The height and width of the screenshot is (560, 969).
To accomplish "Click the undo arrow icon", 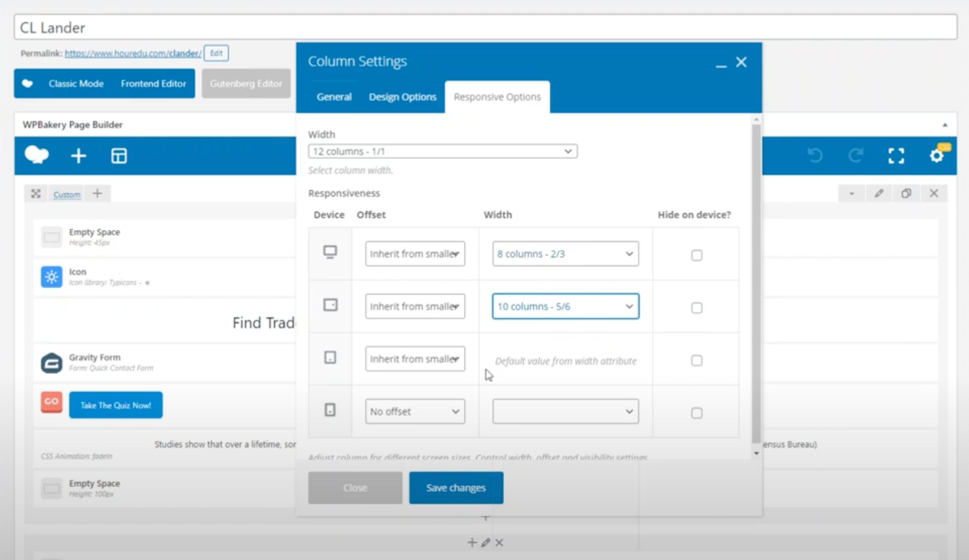I will [815, 156].
